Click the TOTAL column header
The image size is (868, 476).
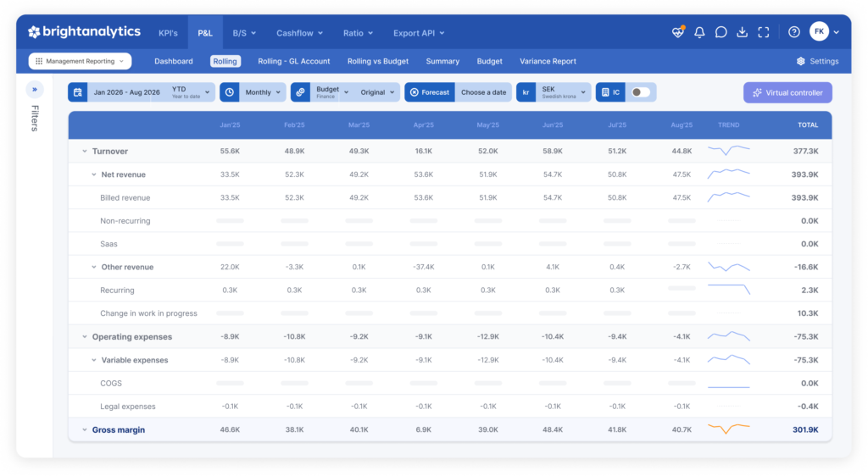[808, 125]
